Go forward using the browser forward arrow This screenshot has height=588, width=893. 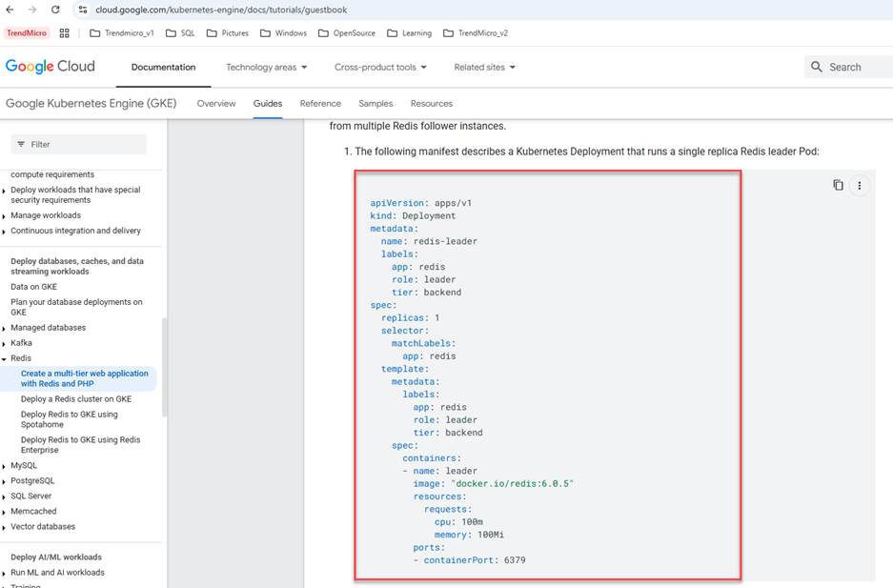pos(32,10)
